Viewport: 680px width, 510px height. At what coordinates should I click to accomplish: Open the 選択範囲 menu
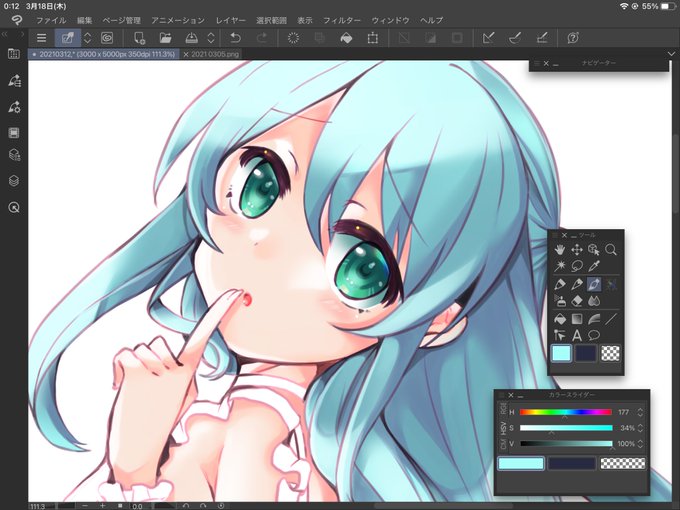click(271, 20)
